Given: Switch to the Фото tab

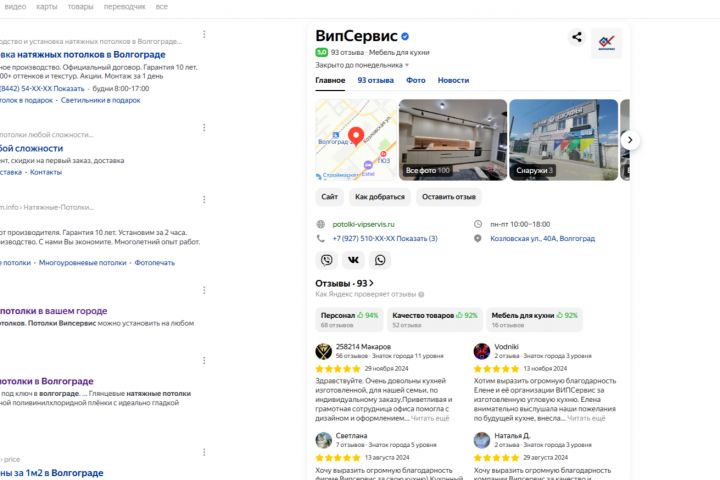Looking at the screenshot, I should coord(416,80).
